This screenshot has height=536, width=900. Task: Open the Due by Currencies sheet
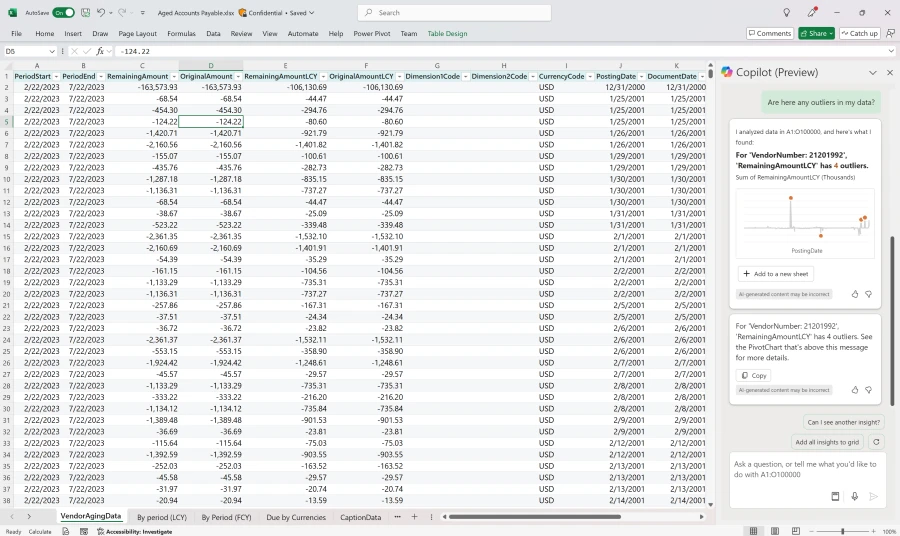pos(296,517)
